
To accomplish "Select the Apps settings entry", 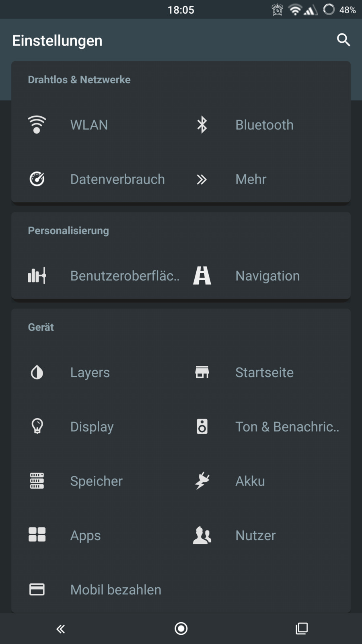I will click(x=85, y=535).
